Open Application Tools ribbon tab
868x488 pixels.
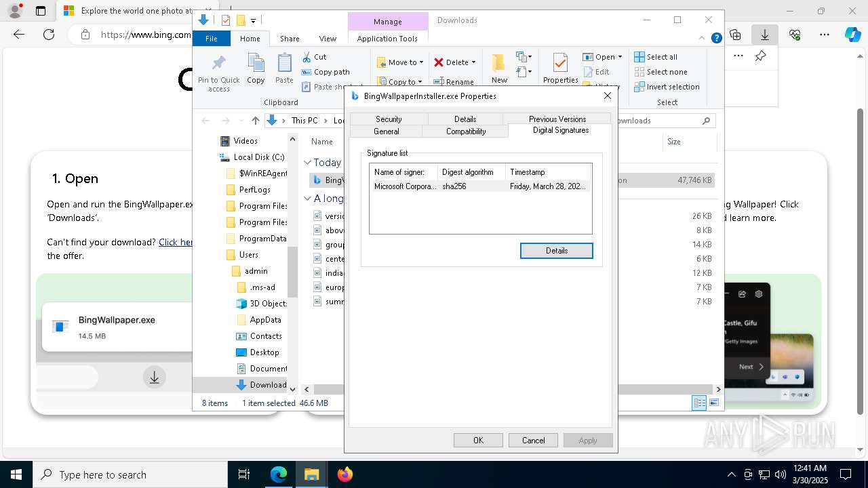[387, 39]
